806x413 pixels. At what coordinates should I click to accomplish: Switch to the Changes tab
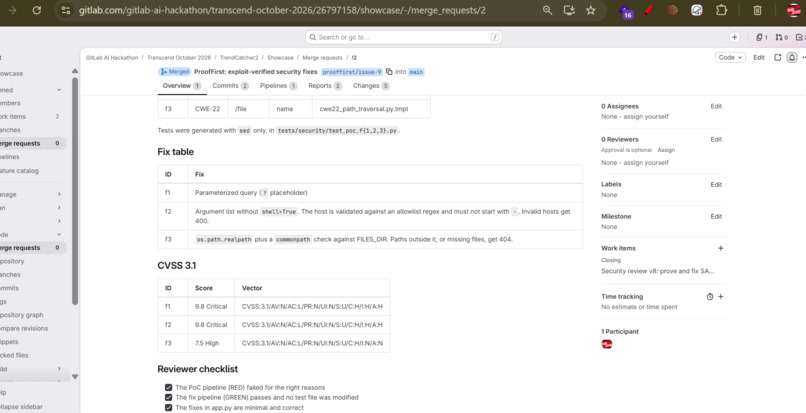[x=371, y=86]
